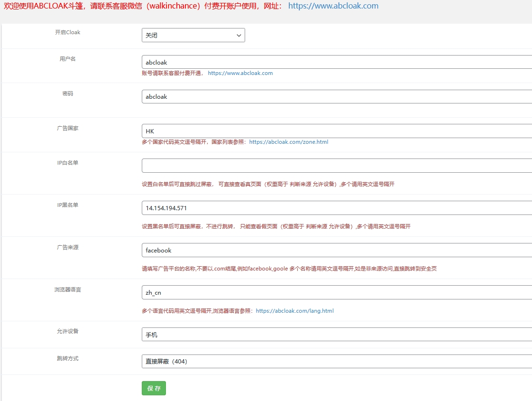Click the 开启Cloak label

(x=67, y=32)
